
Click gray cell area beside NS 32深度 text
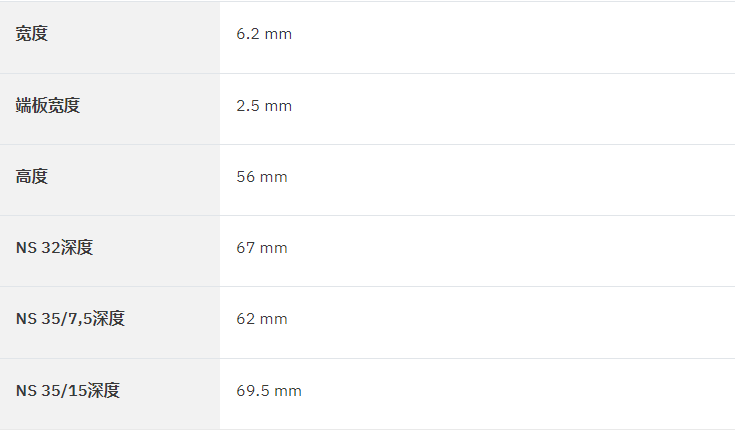click(157, 251)
